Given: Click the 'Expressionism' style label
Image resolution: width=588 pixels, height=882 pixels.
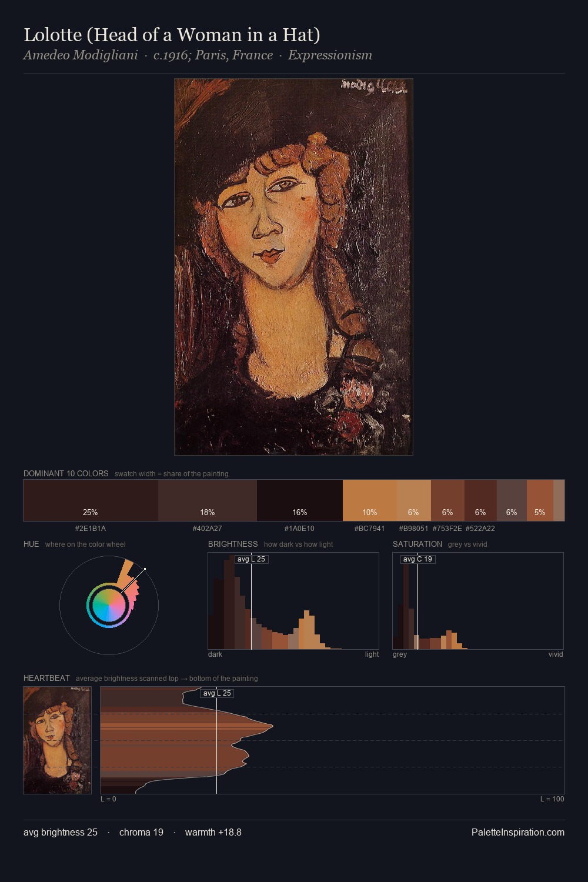Looking at the screenshot, I should tap(330, 55).
